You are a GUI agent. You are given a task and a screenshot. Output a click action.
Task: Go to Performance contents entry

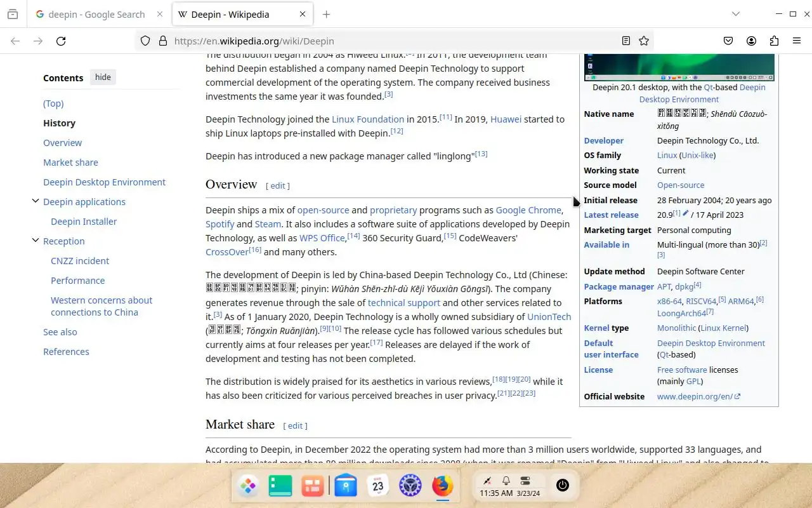tap(77, 281)
